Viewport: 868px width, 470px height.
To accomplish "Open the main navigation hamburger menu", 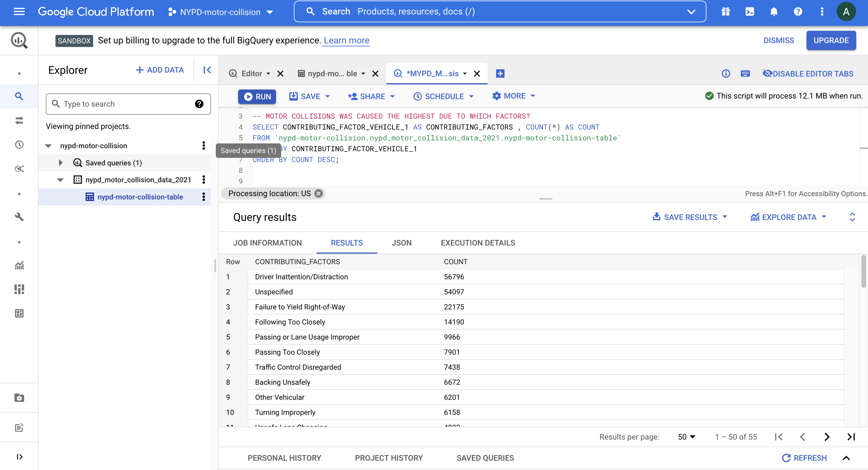I will 19,12.
